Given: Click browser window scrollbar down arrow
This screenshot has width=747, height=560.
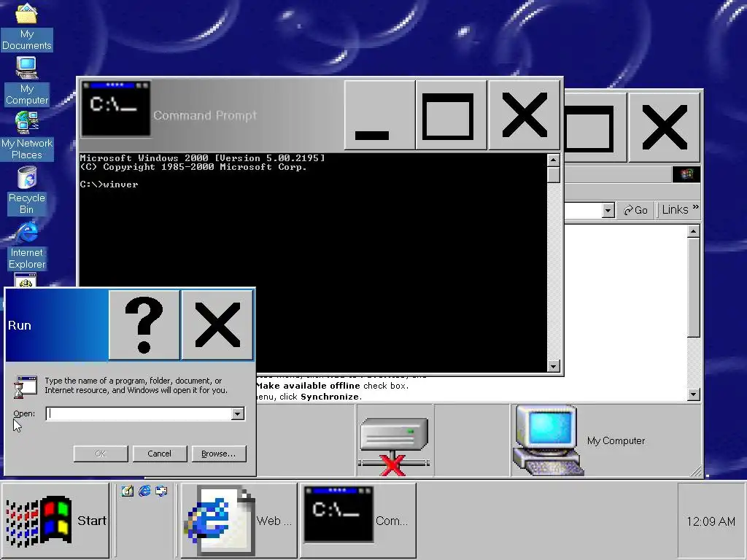Looking at the screenshot, I should (694, 394).
